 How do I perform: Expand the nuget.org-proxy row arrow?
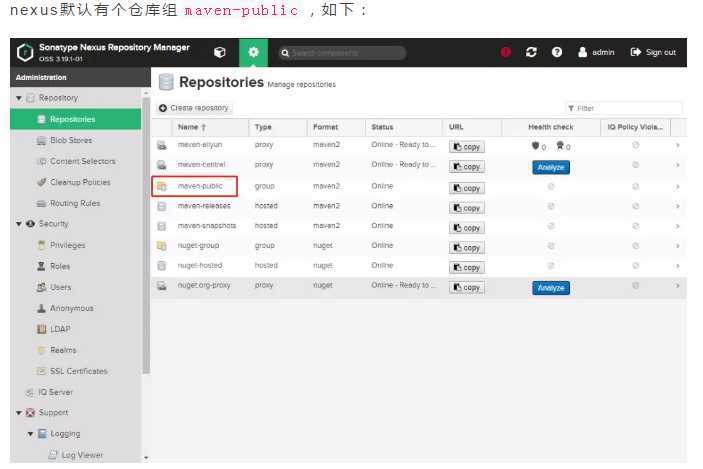pyautogui.click(x=677, y=286)
